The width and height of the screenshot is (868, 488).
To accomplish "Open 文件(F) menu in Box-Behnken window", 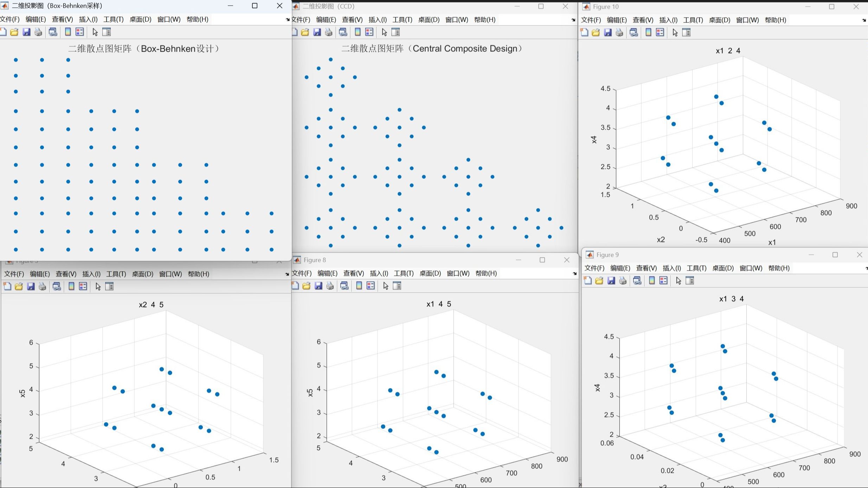I will (x=10, y=19).
